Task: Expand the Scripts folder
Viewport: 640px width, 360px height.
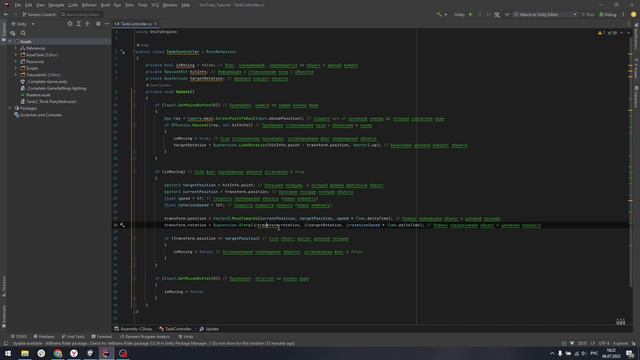Action: point(16,68)
